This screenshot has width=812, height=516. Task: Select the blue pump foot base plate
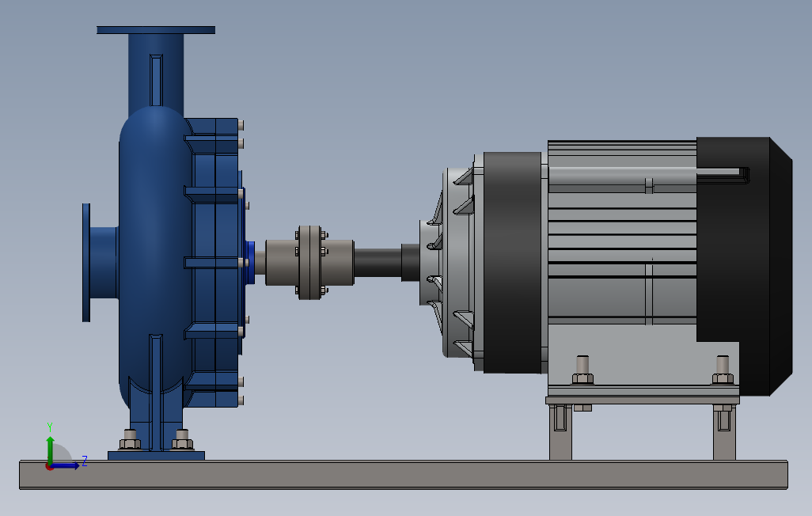pyautogui.click(x=157, y=455)
